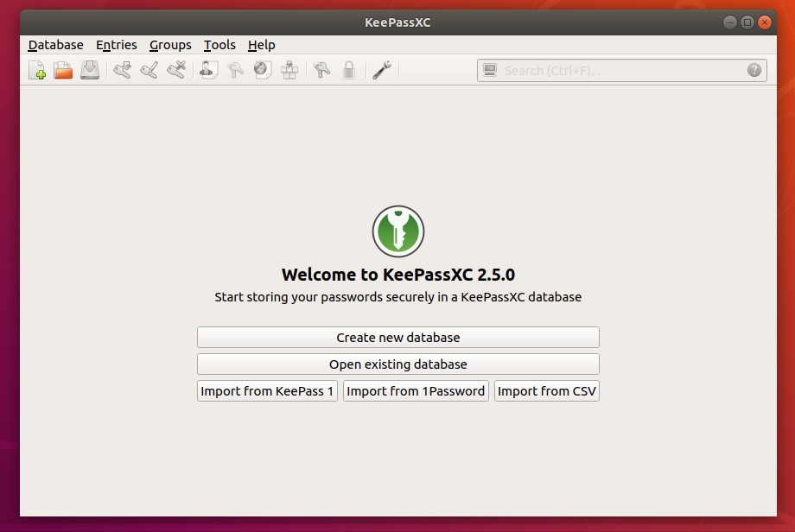Click the New Database toolbar icon

tap(36, 70)
